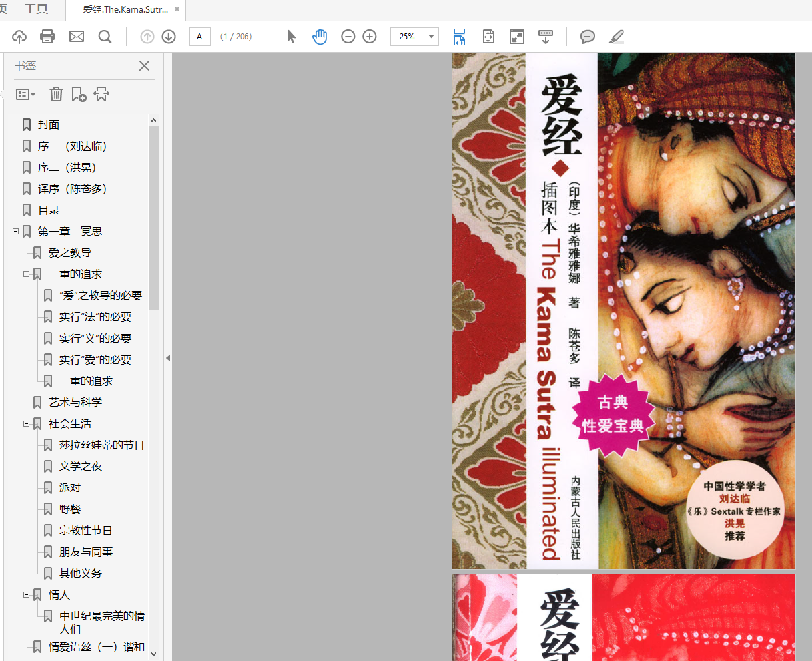Add a comment with speech bubble icon

point(587,37)
